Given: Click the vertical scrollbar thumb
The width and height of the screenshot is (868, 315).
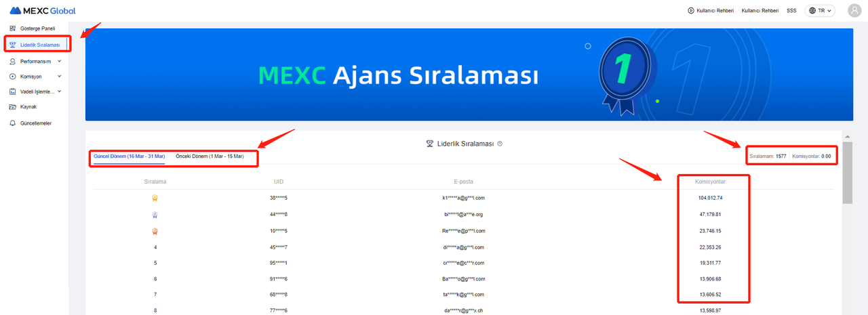Looking at the screenshot, I should [847, 173].
